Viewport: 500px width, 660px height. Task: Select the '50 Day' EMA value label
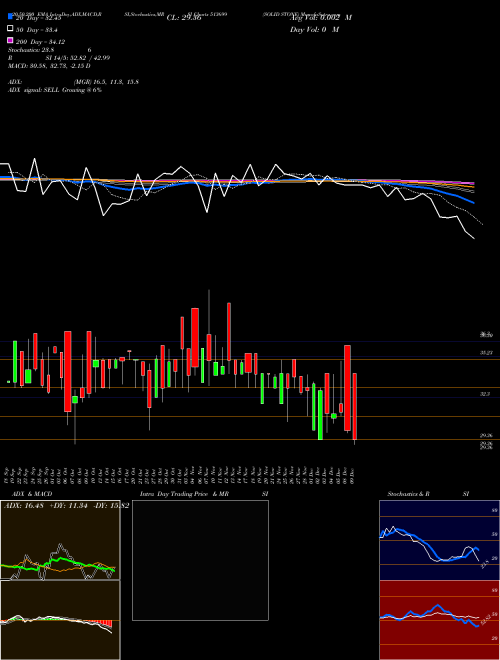(37, 30)
